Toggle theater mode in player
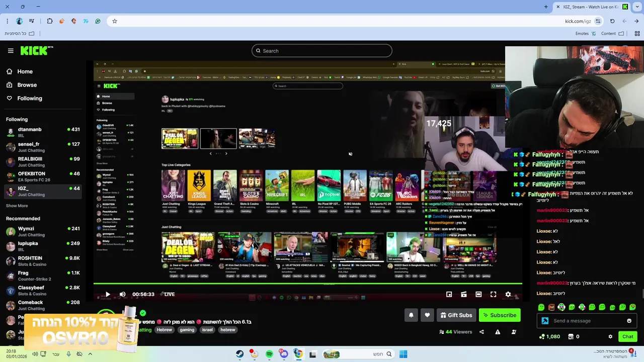The width and height of the screenshot is (644, 362). pyautogui.click(x=478, y=294)
